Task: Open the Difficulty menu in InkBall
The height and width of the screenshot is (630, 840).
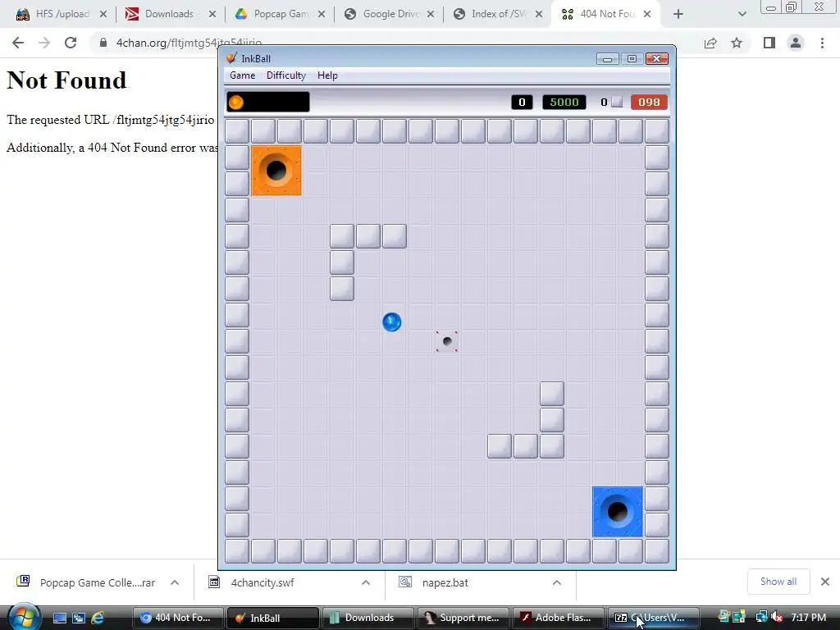Action: (286, 75)
